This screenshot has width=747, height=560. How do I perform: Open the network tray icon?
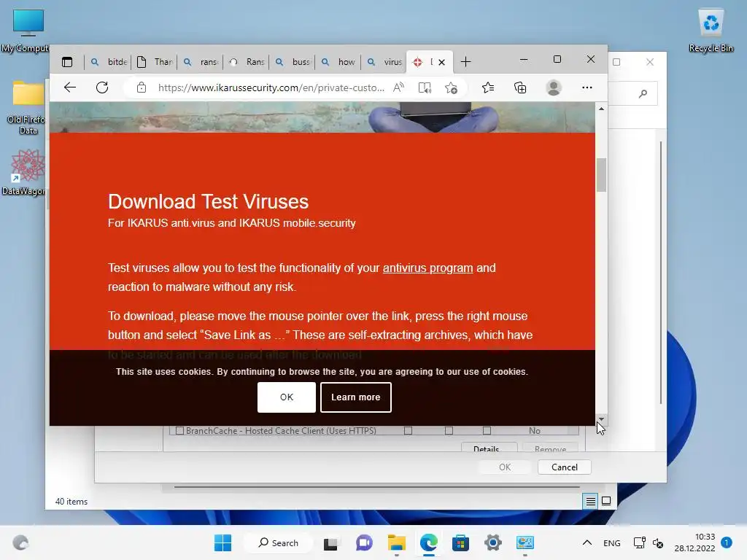click(x=639, y=542)
